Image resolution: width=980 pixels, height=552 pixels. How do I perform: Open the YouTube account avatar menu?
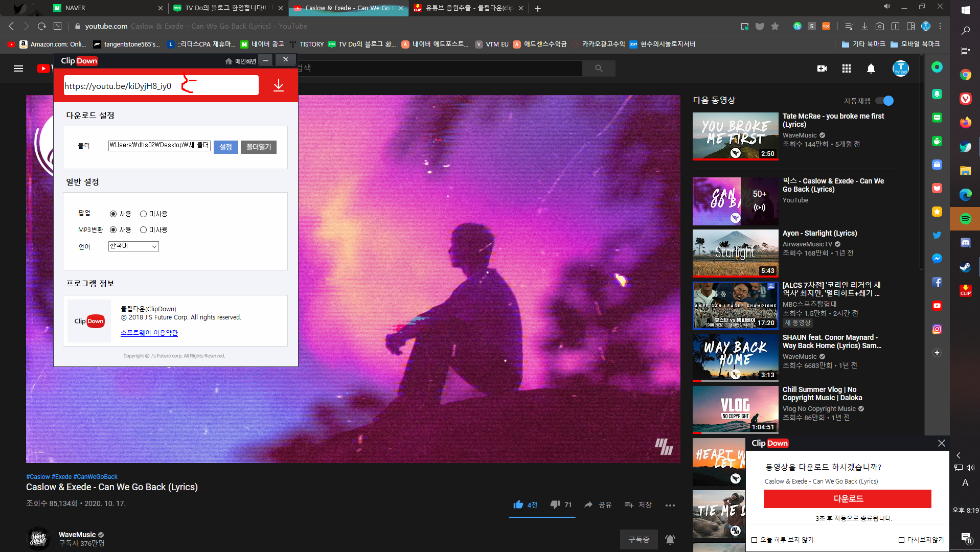click(900, 68)
